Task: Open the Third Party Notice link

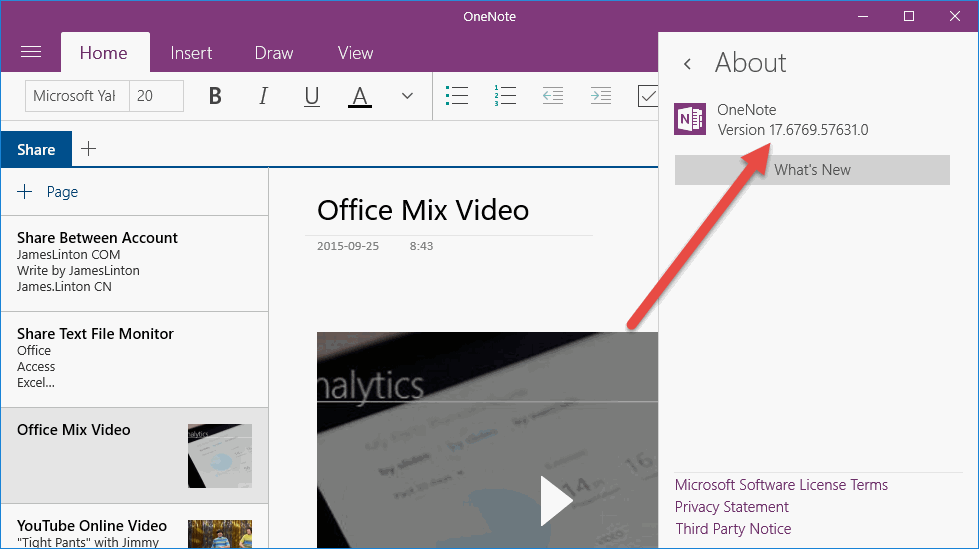Action: pos(733,528)
